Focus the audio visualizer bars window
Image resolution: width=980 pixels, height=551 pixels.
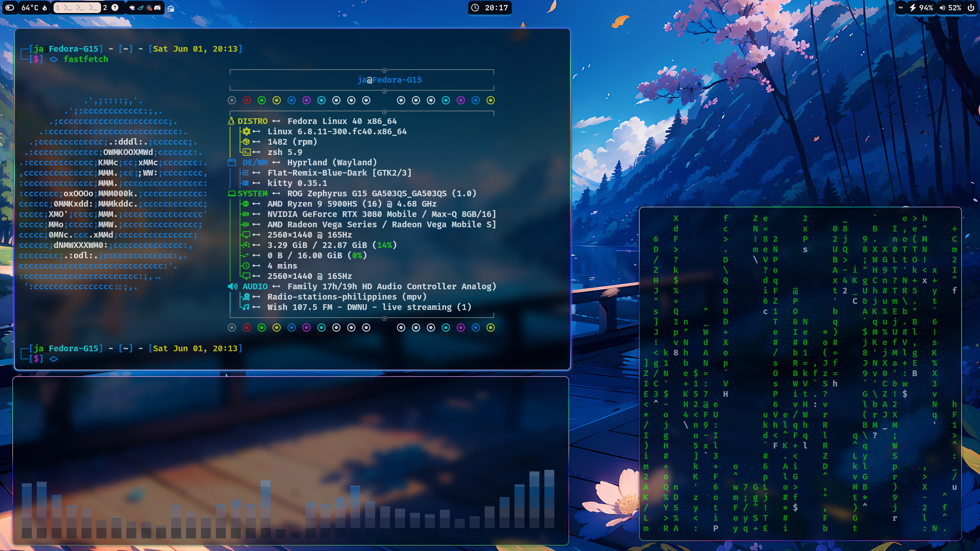pos(291,461)
